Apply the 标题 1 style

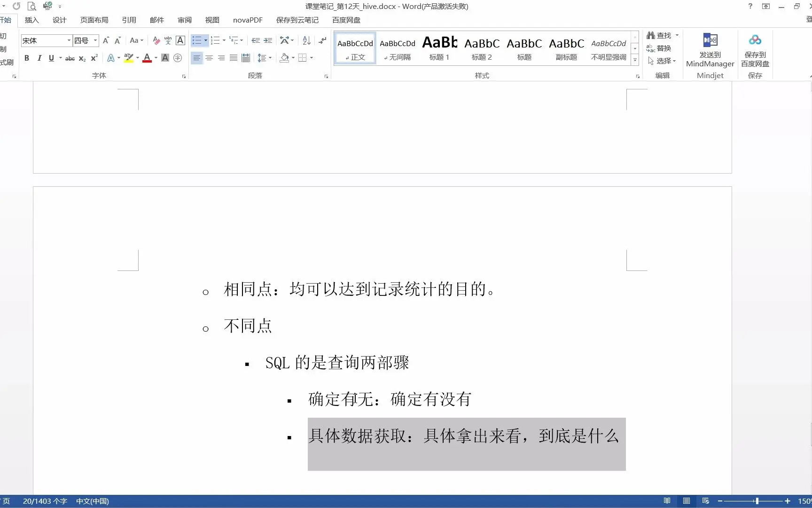pos(439,48)
